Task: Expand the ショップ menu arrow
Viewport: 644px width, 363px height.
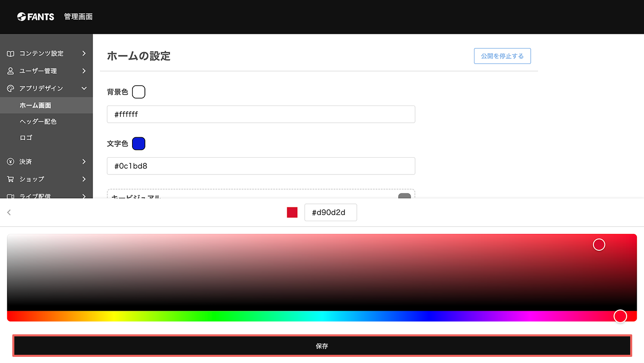Action: pyautogui.click(x=84, y=179)
